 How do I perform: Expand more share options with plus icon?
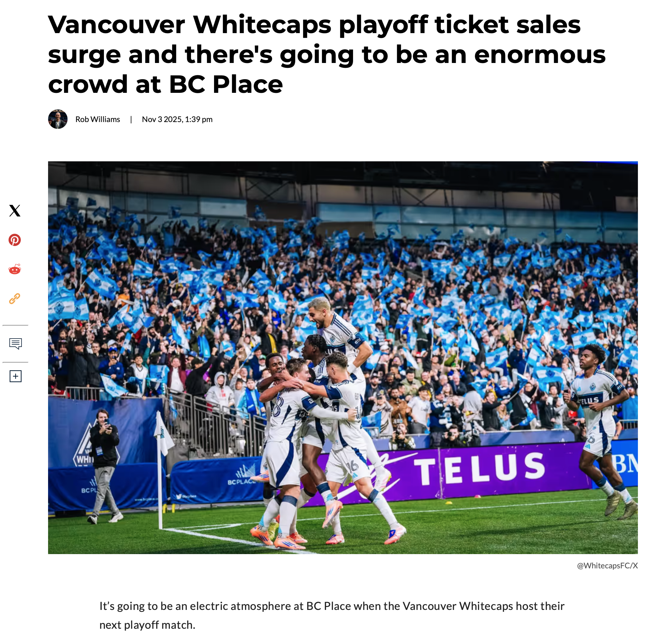click(16, 377)
